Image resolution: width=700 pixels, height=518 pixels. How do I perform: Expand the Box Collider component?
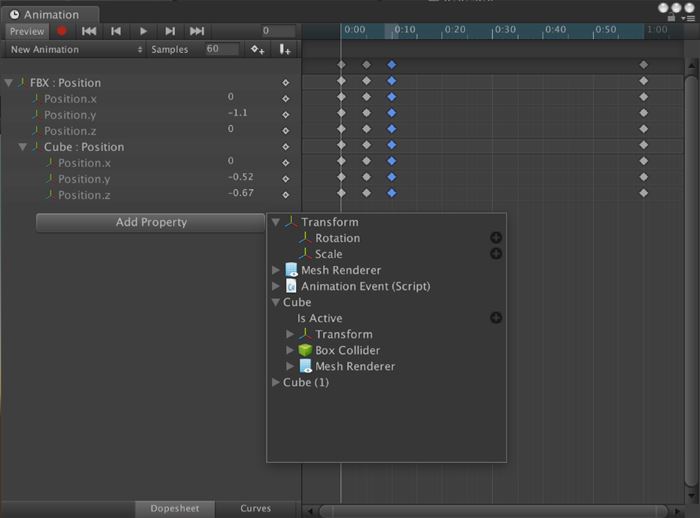[291, 350]
